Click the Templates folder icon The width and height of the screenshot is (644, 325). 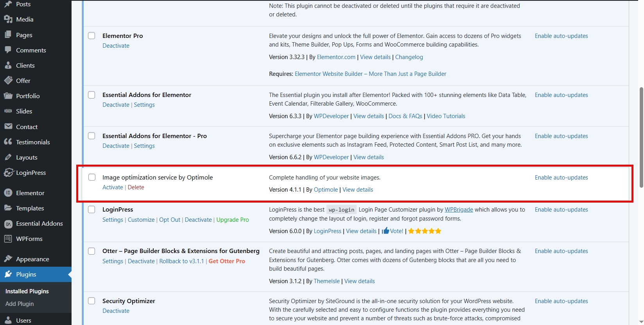[8, 208]
